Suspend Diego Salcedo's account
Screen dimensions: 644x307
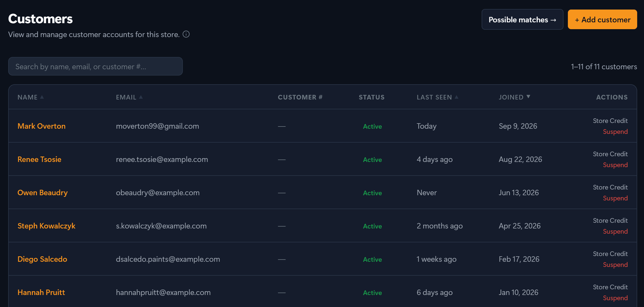615,265
